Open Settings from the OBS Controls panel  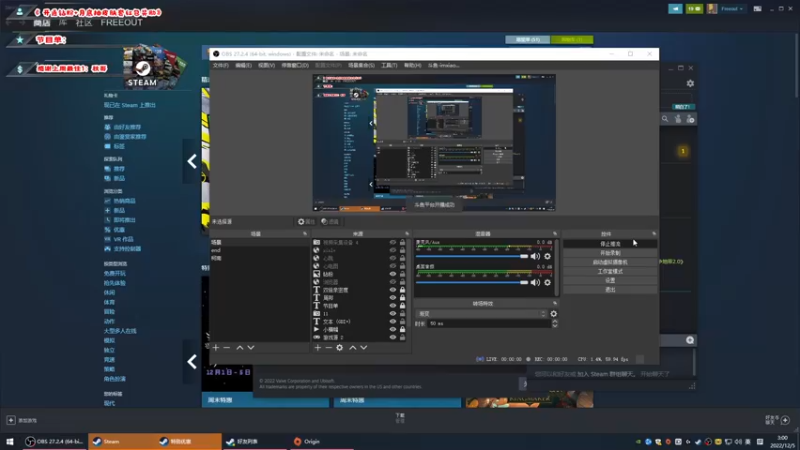[x=610, y=281]
